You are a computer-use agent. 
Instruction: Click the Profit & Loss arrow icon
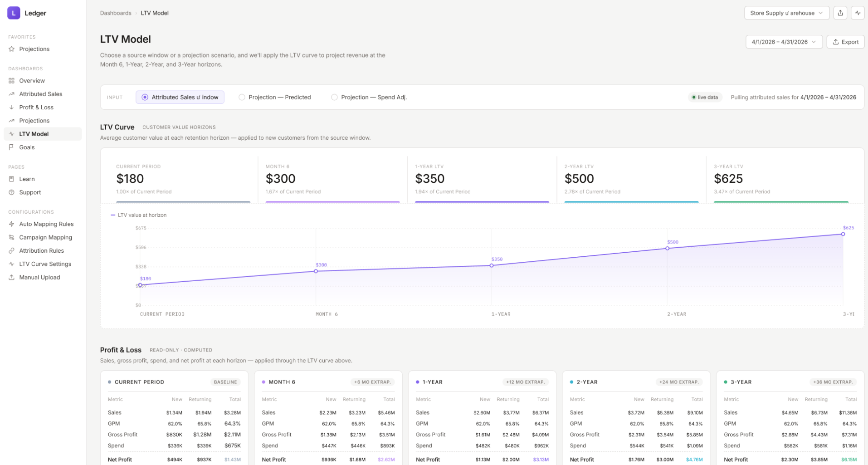(x=12, y=108)
